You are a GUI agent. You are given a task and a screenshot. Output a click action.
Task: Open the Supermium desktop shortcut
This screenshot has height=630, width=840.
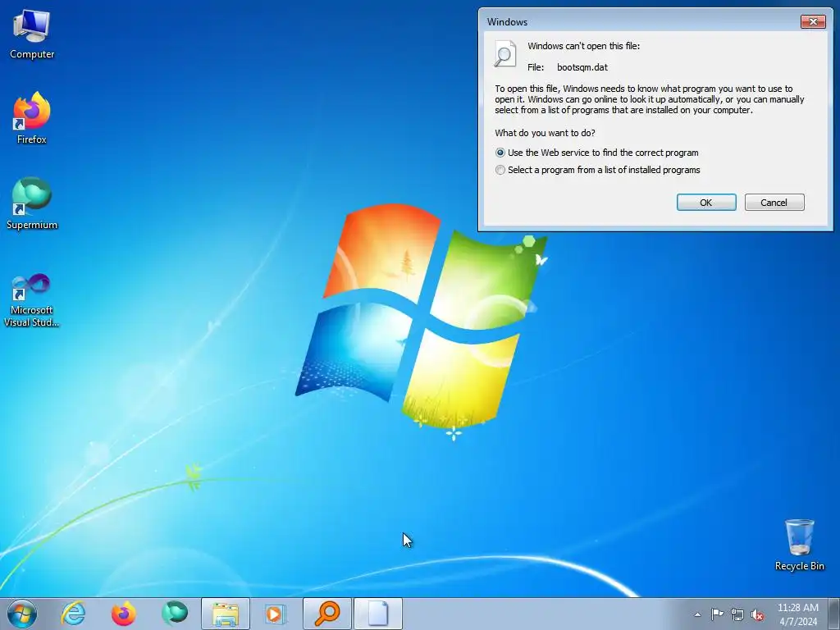click(x=32, y=203)
